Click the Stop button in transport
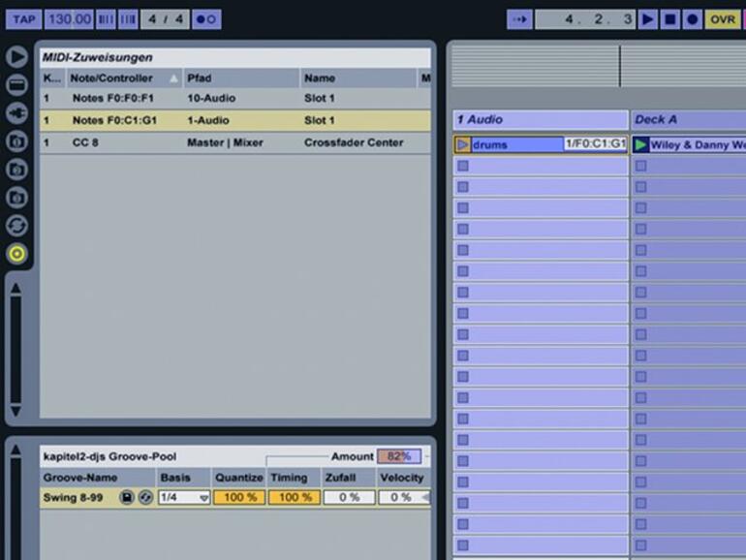Screen dimensions: 746x560 pos(669,19)
